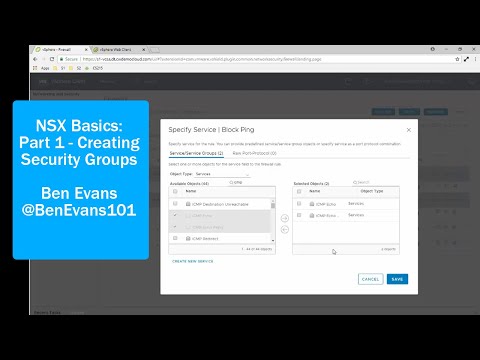The width and height of the screenshot is (480, 360).
Task: Toggle the select-all checkbox in Available Objects
Action: [x=175, y=191]
